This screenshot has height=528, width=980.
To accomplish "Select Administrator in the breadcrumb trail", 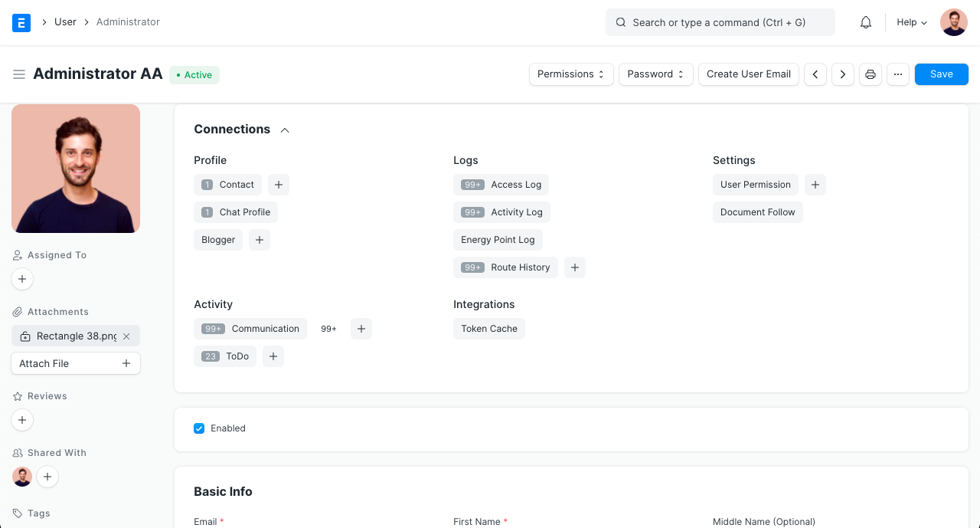I will 128,21.
